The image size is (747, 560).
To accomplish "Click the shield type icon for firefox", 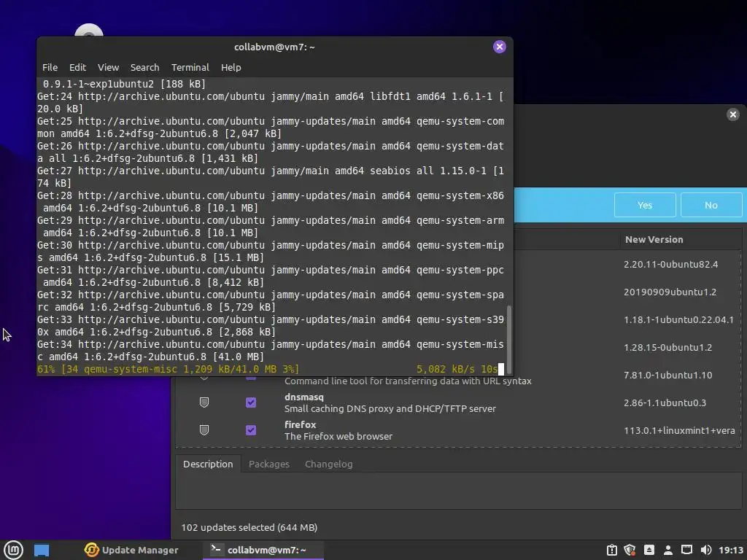I will [204, 430].
